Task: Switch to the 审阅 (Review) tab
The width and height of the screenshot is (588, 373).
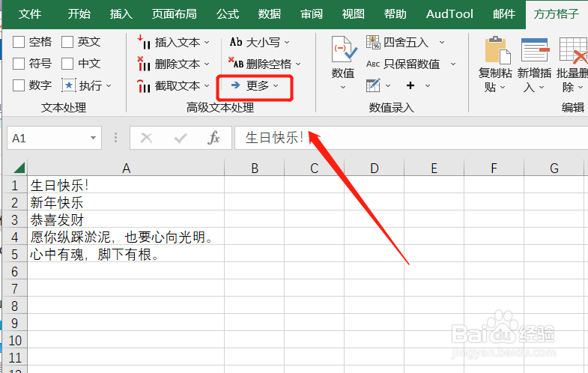Action: (x=312, y=14)
